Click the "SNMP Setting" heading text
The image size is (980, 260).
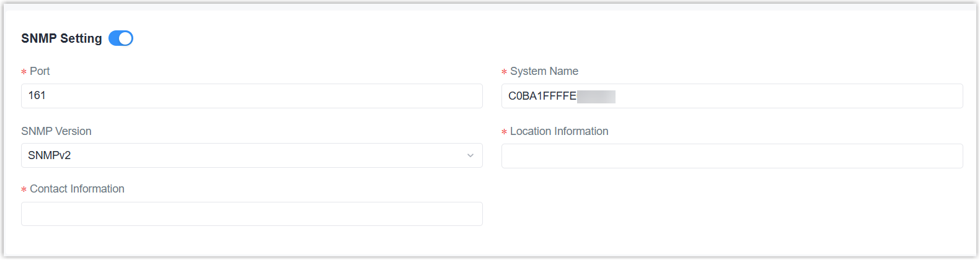61,38
